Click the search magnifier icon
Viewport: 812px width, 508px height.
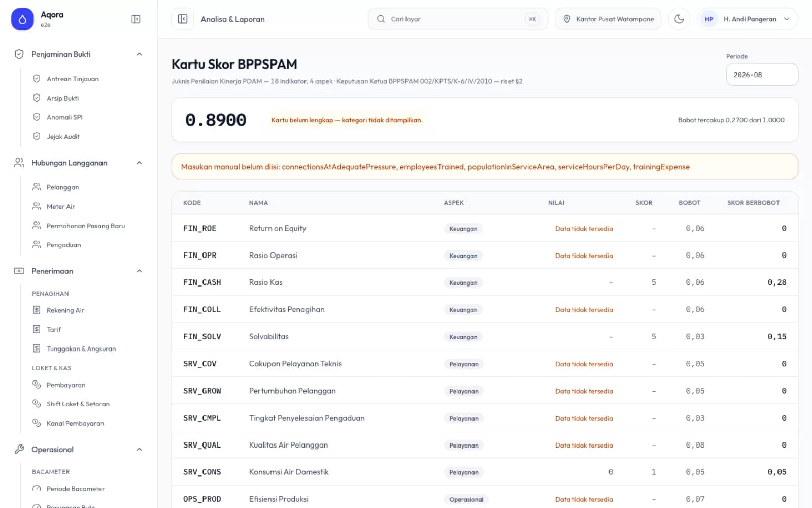tap(381, 19)
